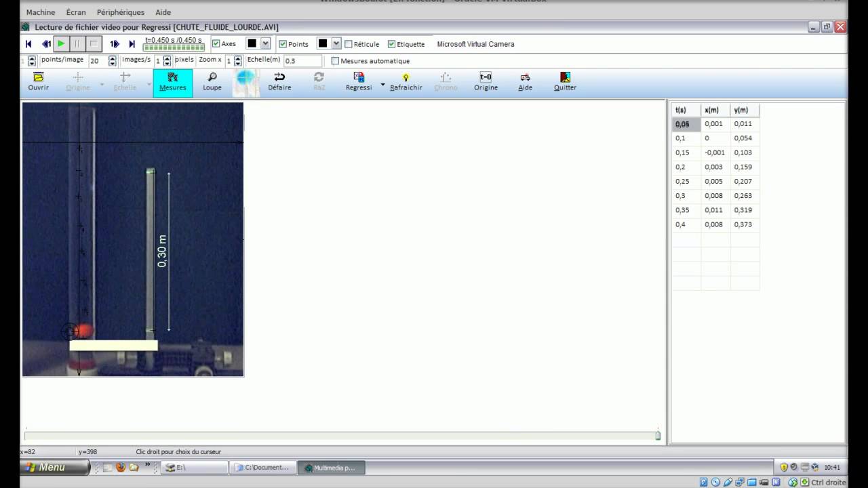Click the greyed Echelle scale tool
The width and height of the screenshot is (868, 488).
[x=125, y=82]
